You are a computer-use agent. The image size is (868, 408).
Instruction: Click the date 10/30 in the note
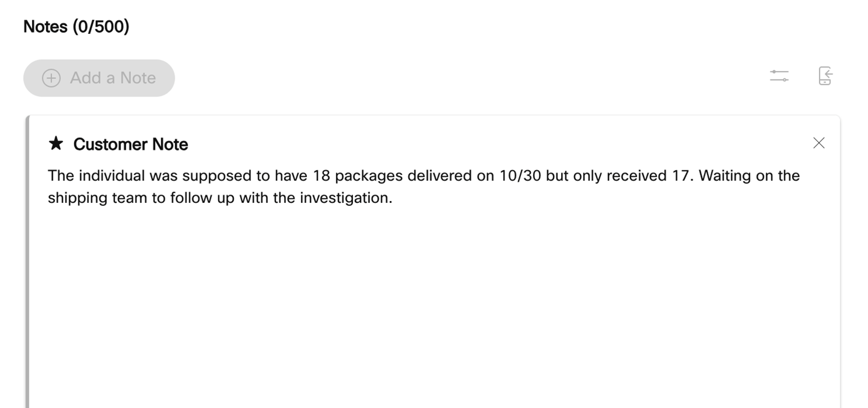[520, 175]
